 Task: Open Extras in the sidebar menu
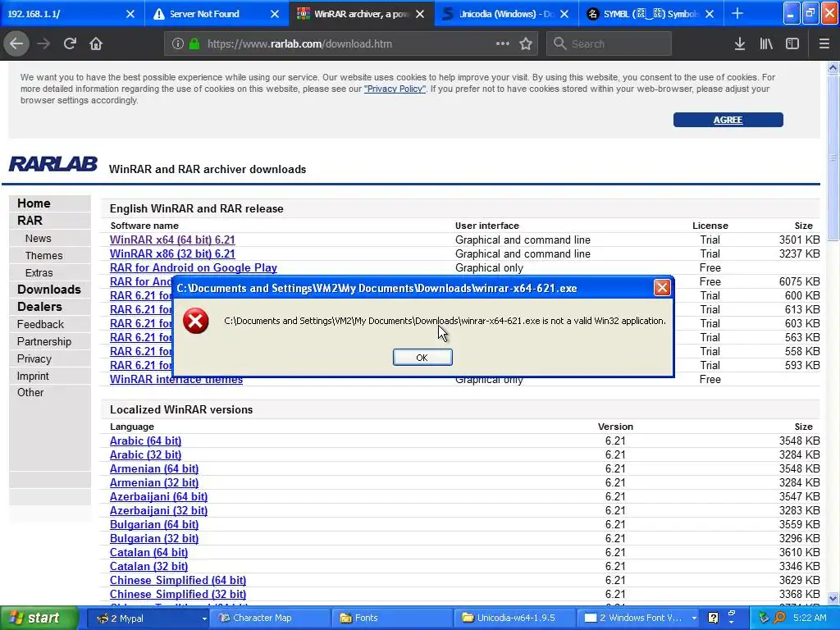[39, 272]
